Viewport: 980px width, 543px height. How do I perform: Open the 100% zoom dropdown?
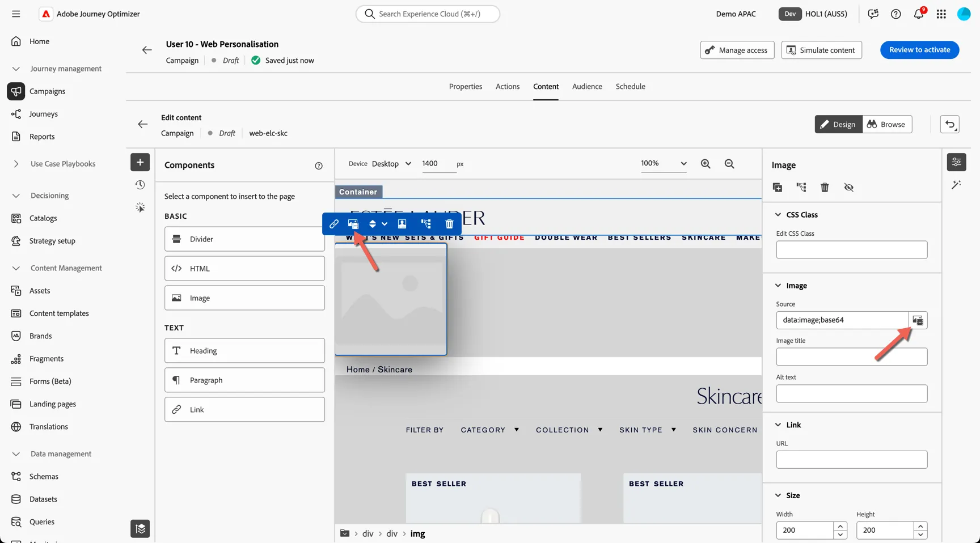(x=664, y=163)
